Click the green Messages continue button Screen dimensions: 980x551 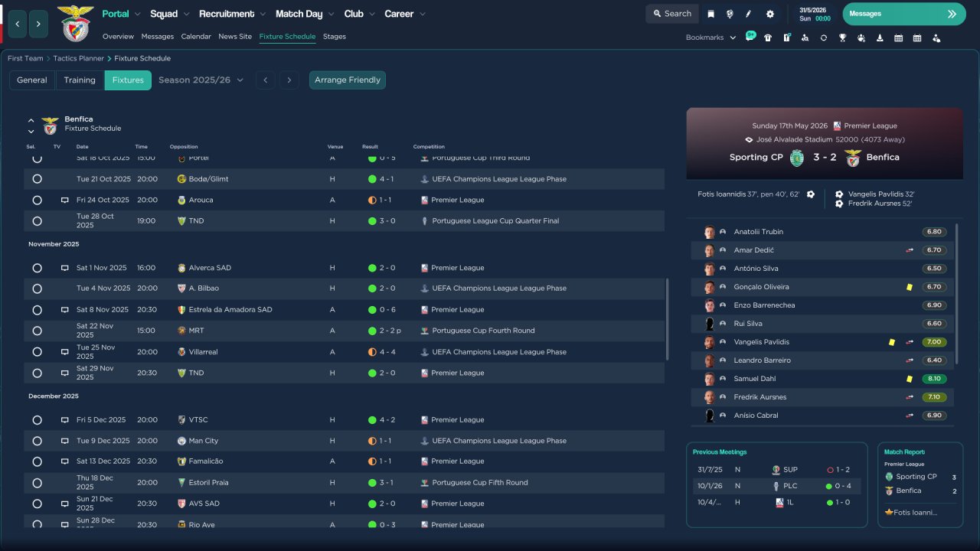(904, 14)
